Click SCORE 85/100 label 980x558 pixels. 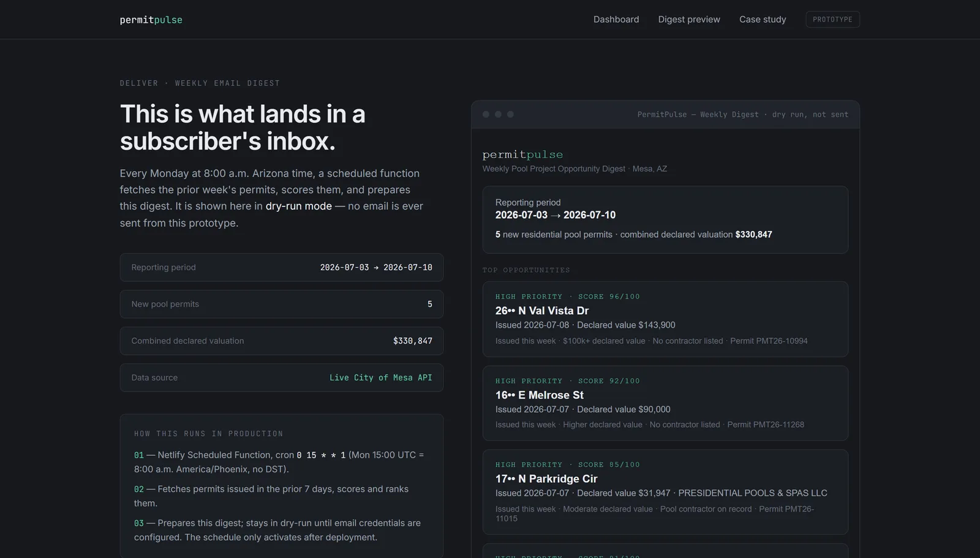(x=609, y=465)
